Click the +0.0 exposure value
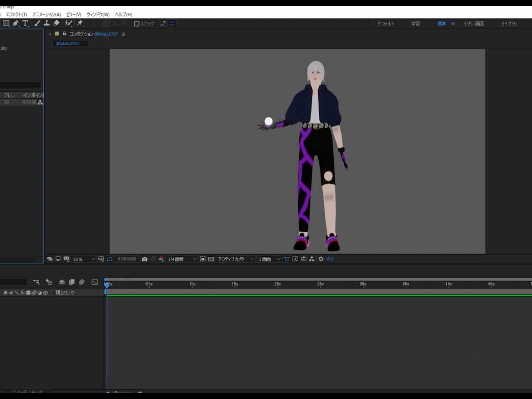Image resolution: width=532 pixels, height=399 pixels. click(x=330, y=259)
